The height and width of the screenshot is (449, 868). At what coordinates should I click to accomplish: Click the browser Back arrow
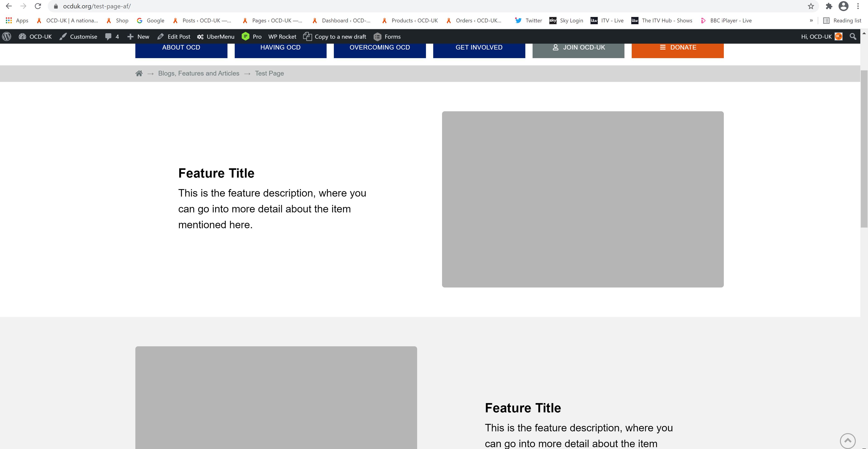coord(9,6)
